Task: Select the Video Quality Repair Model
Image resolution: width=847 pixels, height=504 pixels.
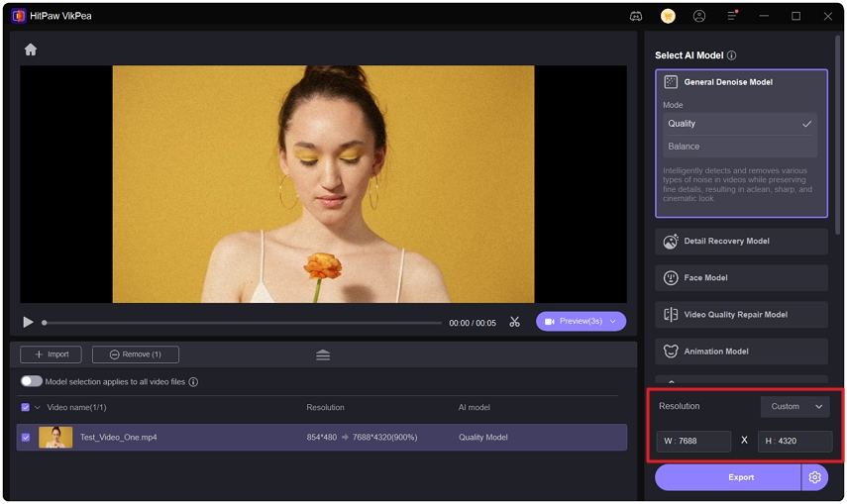Action: (x=741, y=315)
